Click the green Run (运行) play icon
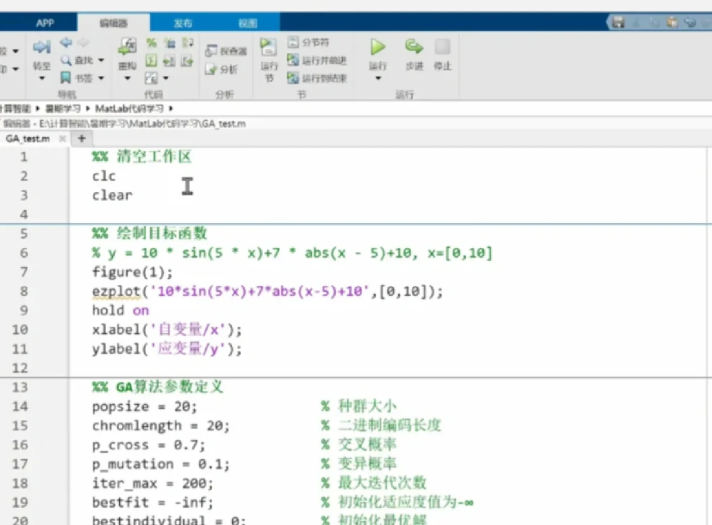The height and width of the screenshot is (525, 712). (x=378, y=47)
